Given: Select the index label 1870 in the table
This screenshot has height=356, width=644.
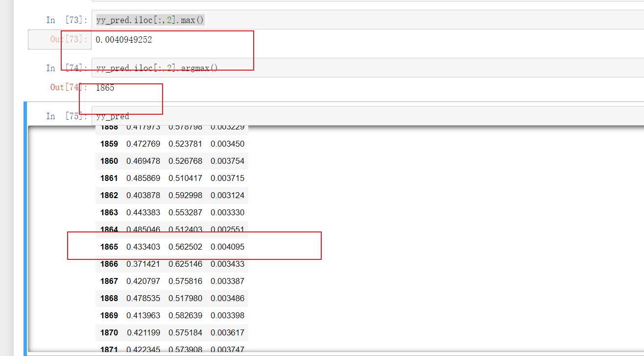Looking at the screenshot, I should click(x=109, y=332).
